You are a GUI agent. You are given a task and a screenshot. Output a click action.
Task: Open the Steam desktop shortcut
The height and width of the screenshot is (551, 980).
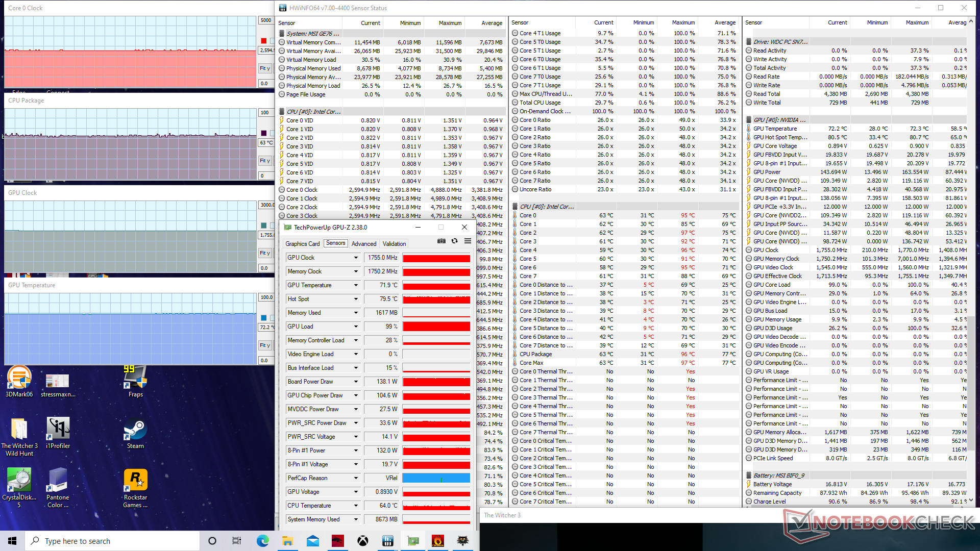tap(135, 433)
